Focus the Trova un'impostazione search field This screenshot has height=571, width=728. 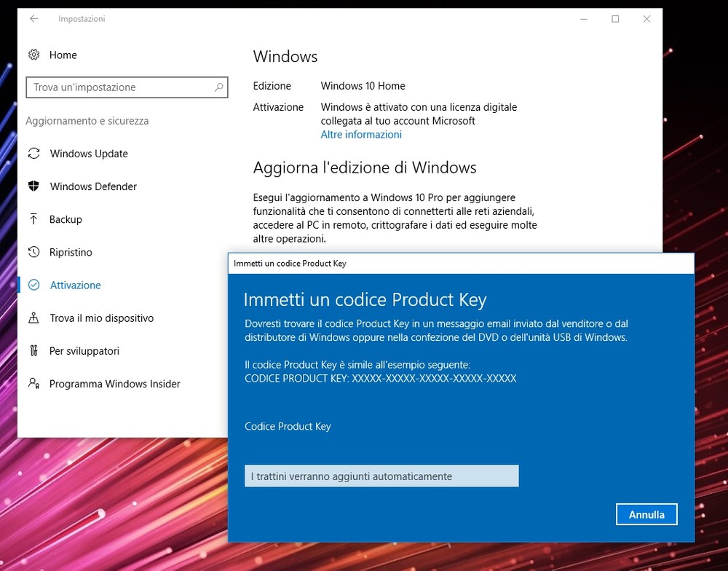[120, 87]
